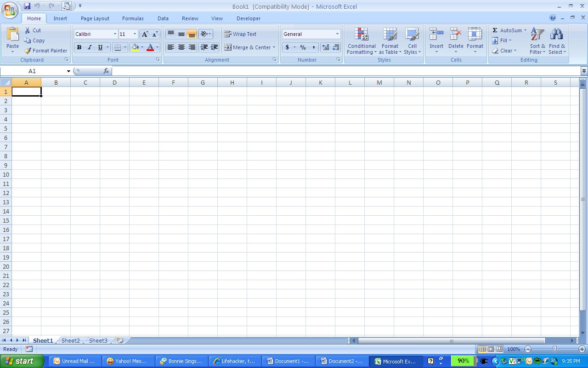Open the Fill Color dropdown arrow
Screen dimensions: 588x368
pos(142,47)
